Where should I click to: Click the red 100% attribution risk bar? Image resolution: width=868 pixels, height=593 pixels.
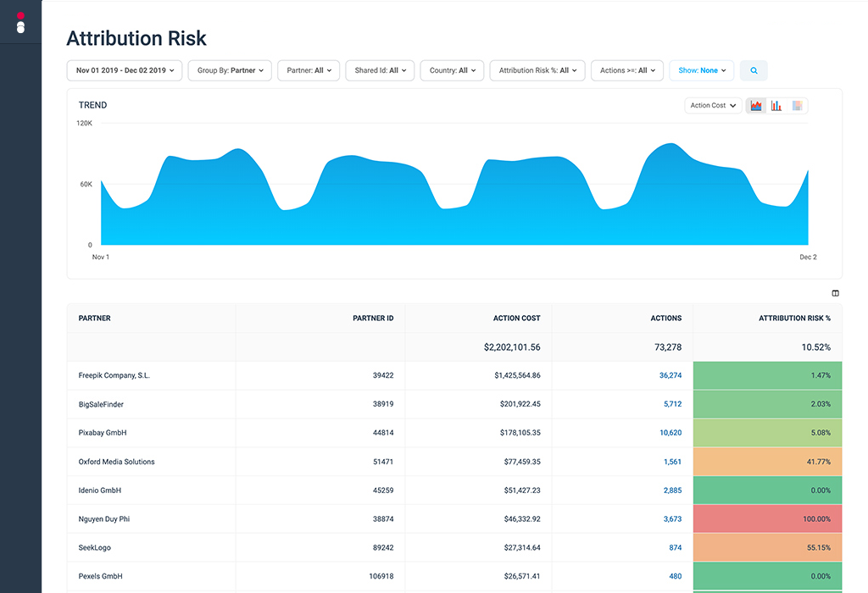[x=766, y=518]
